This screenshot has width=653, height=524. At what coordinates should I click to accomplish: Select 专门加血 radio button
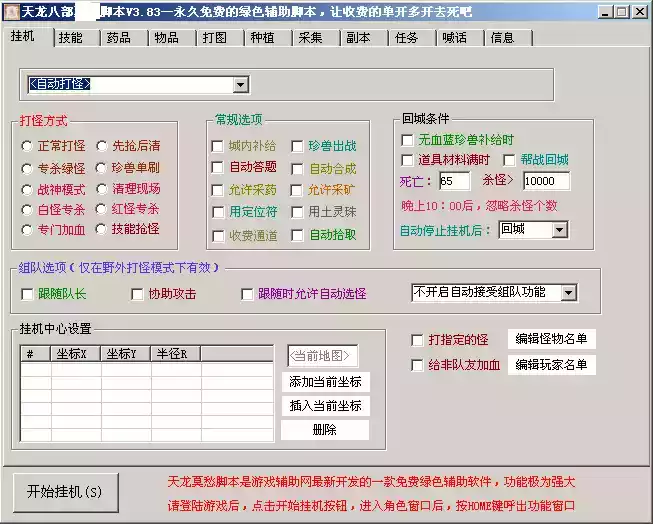27,230
